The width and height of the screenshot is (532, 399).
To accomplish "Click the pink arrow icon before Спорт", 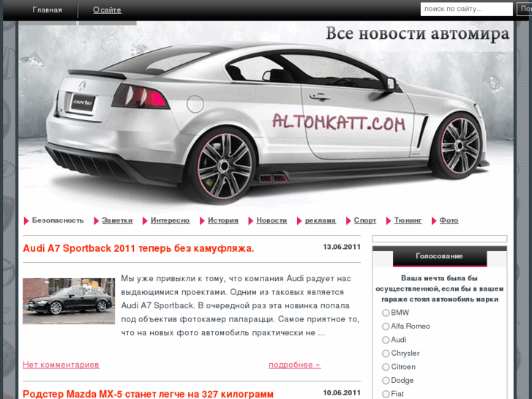I will click(348, 220).
